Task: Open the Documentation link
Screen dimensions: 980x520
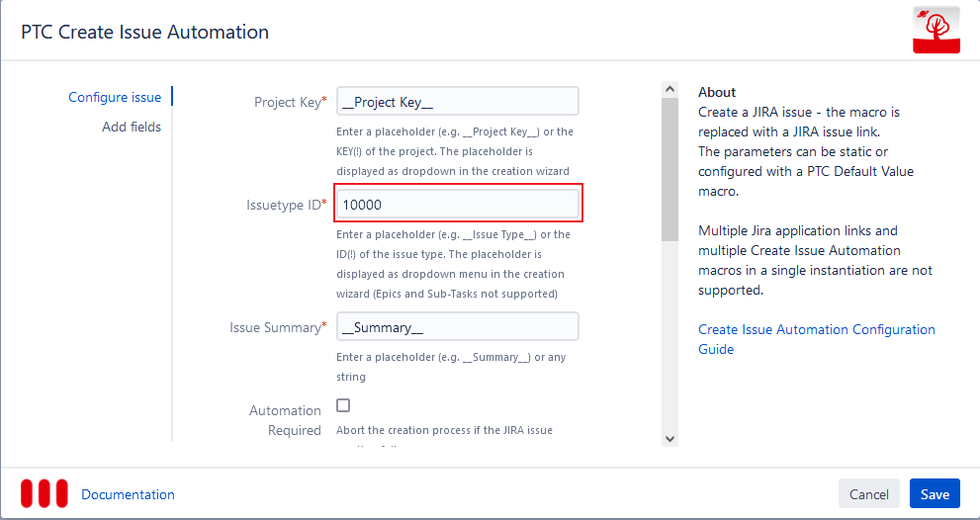Action: 128,494
